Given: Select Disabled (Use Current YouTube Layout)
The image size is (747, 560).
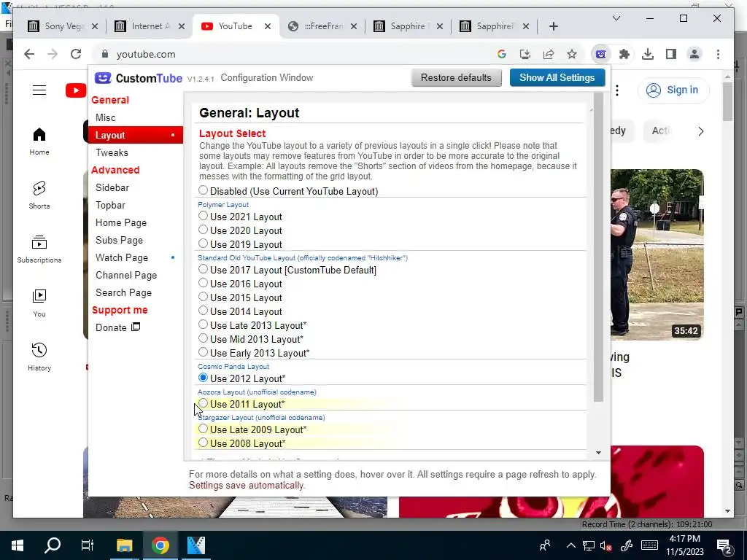Looking at the screenshot, I should pos(204,190).
